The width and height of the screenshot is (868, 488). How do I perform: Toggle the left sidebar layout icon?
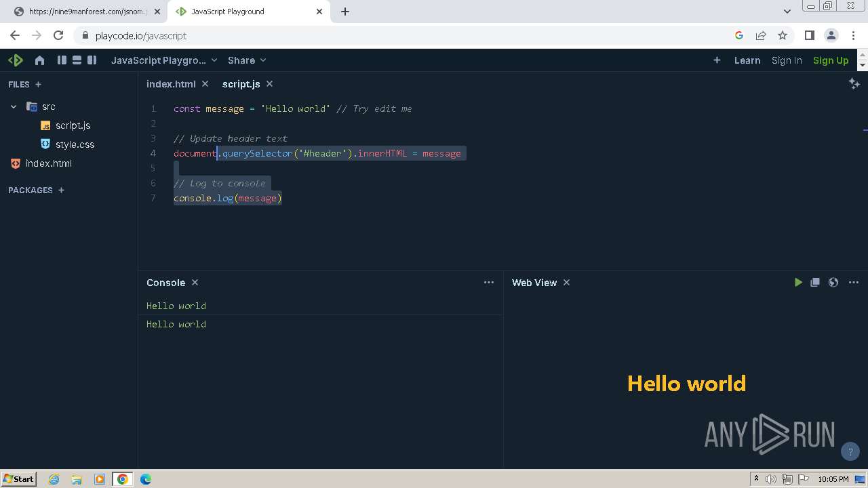click(62, 60)
